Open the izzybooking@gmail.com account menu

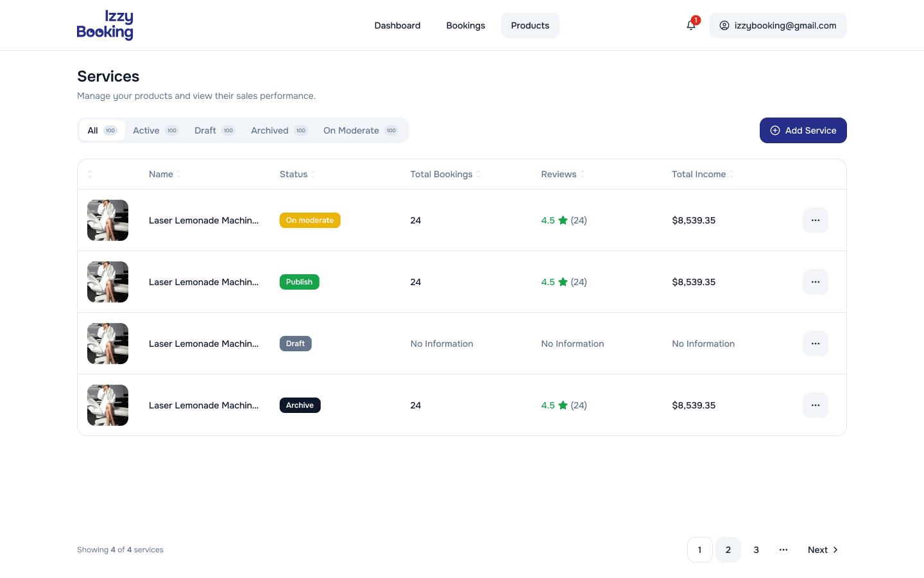coord(778,26)
